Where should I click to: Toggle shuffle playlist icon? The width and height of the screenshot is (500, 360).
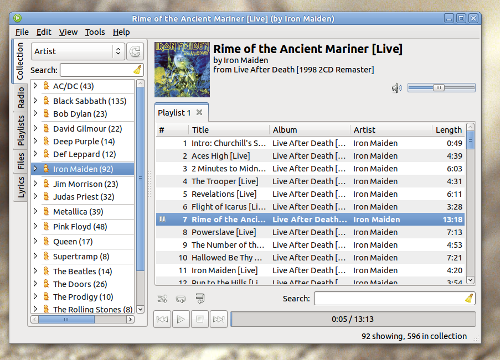[162, 299]
